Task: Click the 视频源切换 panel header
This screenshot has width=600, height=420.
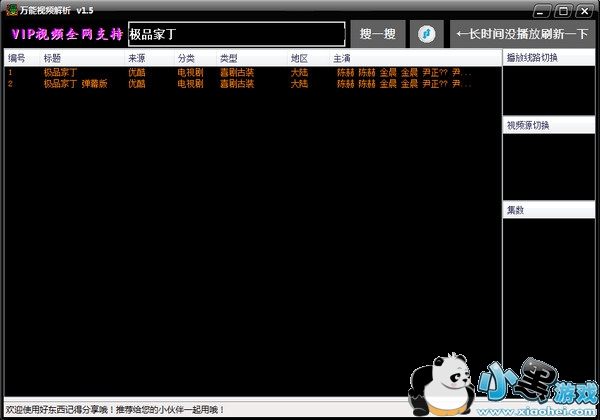Action: (549, 125)
